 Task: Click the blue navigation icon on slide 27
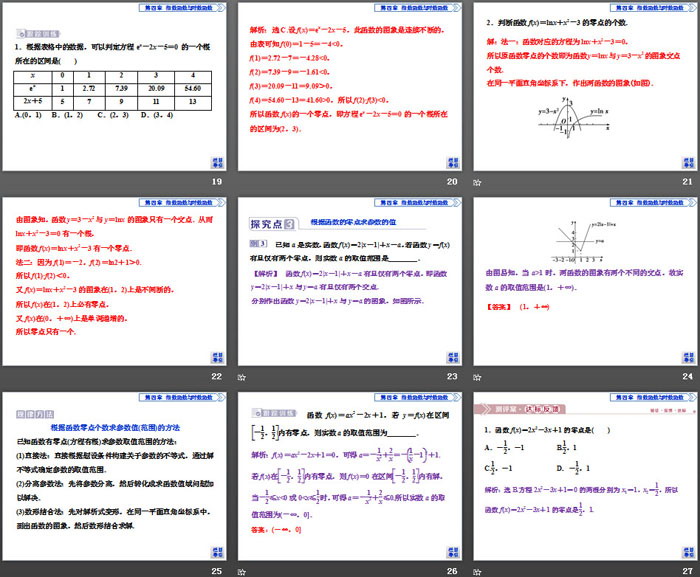coord(688,552)
